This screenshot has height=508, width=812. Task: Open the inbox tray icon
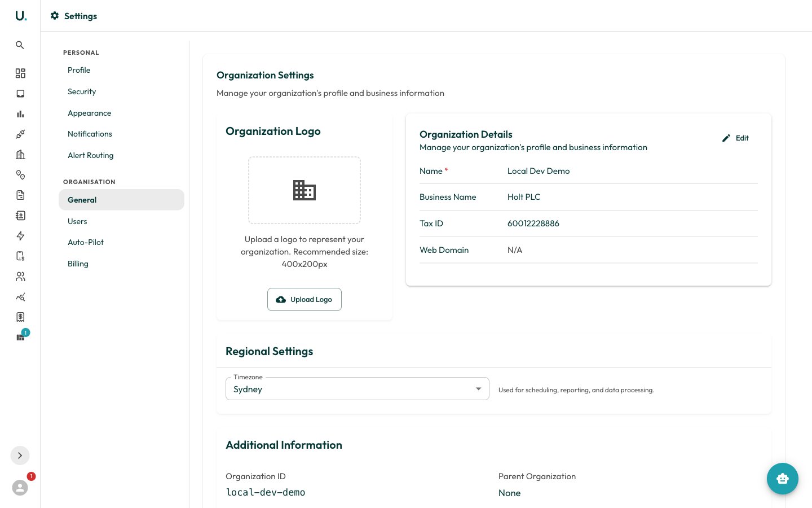click(20, 94)
